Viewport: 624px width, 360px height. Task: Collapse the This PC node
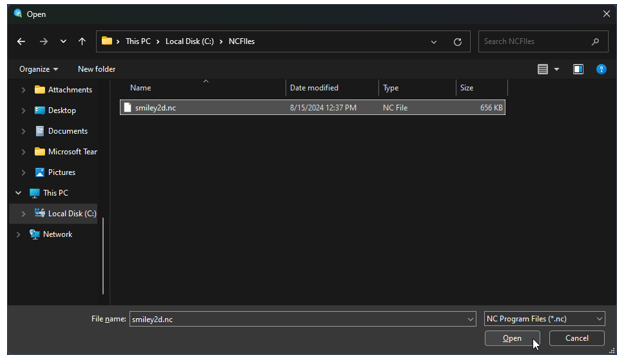pos(18,193)
